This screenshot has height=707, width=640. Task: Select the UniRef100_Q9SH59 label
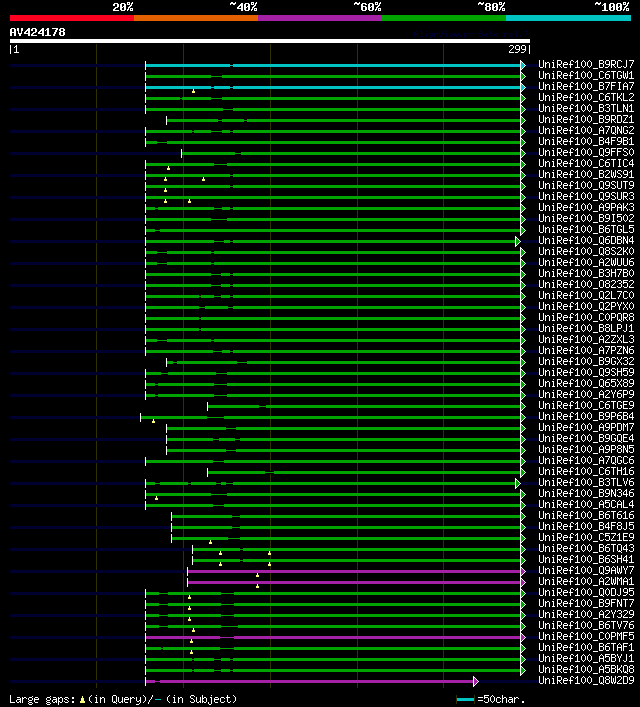click(586, 372)
